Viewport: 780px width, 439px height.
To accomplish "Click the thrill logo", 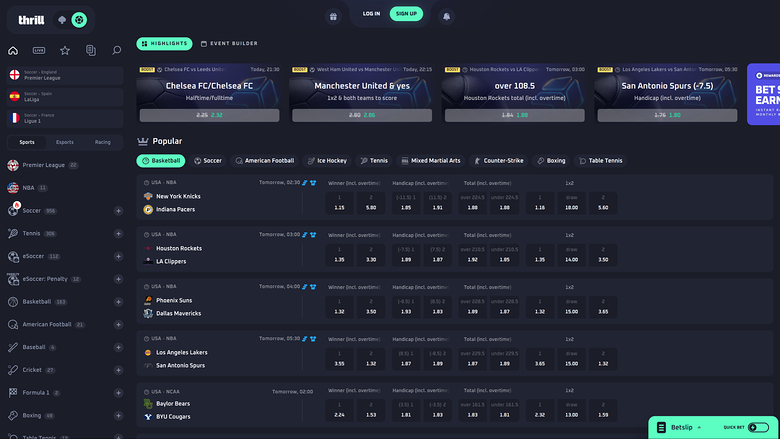I will [x=31, y=20].
